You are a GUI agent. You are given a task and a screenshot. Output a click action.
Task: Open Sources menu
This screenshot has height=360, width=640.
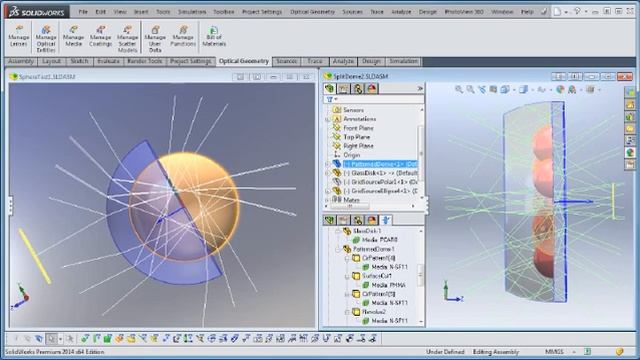click(352, 12)
